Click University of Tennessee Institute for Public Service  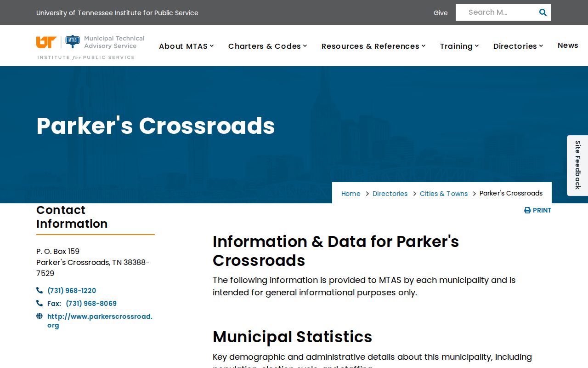click(117, 13)
